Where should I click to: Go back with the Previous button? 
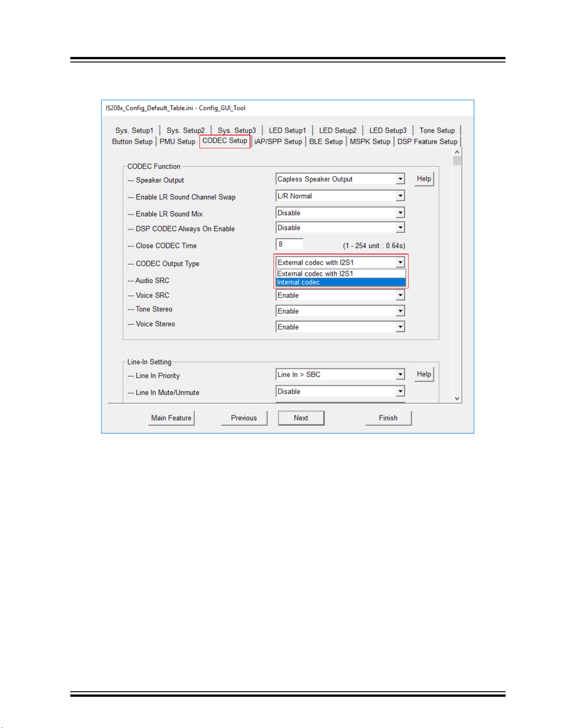tap(244, 418)
